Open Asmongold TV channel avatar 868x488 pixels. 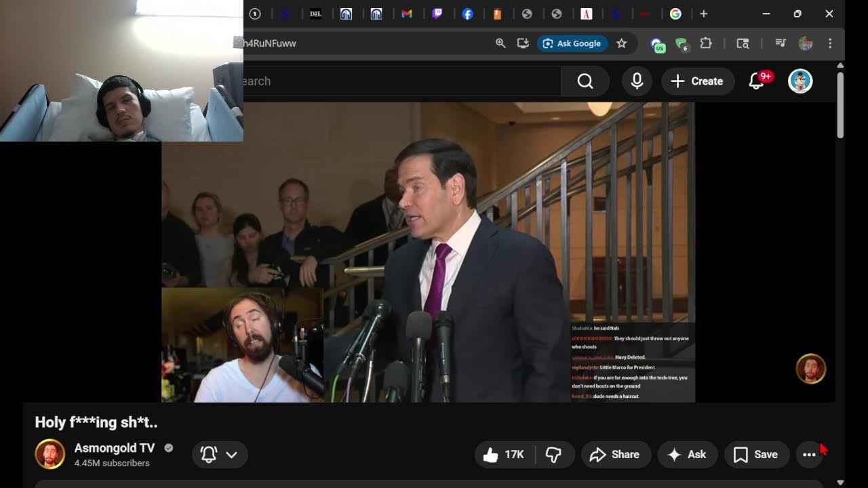pyautogui.click(x=50, y=454)
